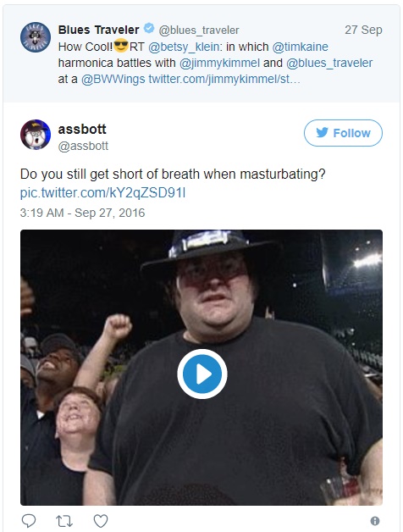403x532 pixels.
Task: Click the assbott display name
Action: (x=82, y=130)
